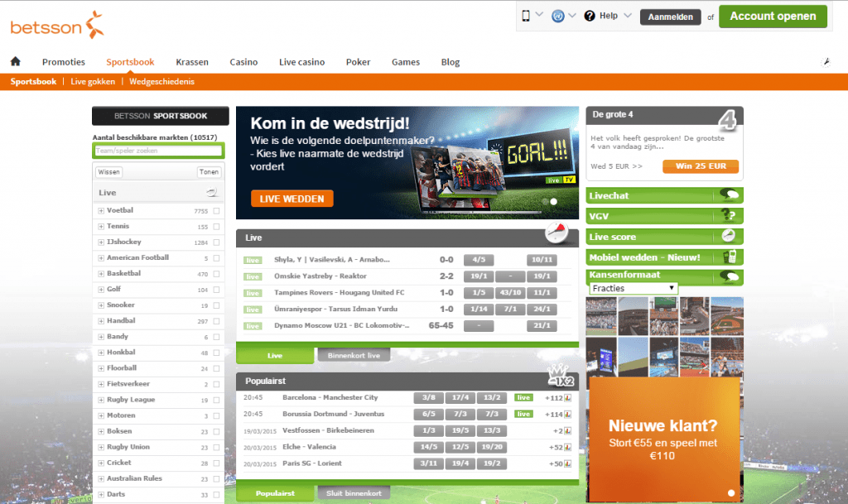Open the language globe icon menu

pos(557,17)
